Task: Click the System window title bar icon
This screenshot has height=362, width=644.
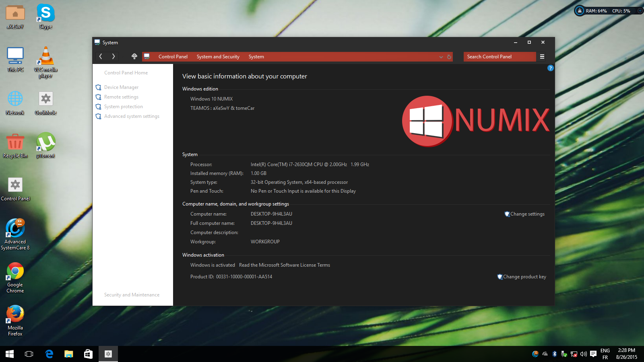Action: click(x=97, y=42)
